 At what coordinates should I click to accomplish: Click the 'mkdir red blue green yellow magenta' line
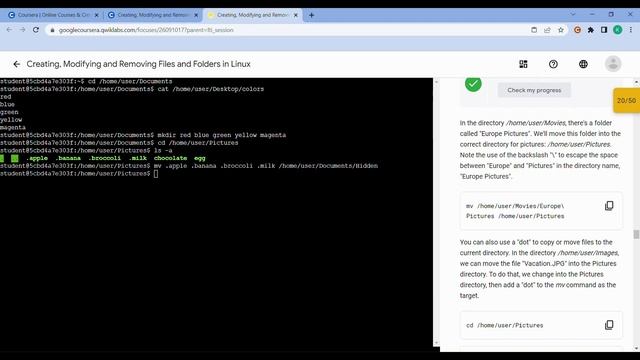click(x=143, y=135)
